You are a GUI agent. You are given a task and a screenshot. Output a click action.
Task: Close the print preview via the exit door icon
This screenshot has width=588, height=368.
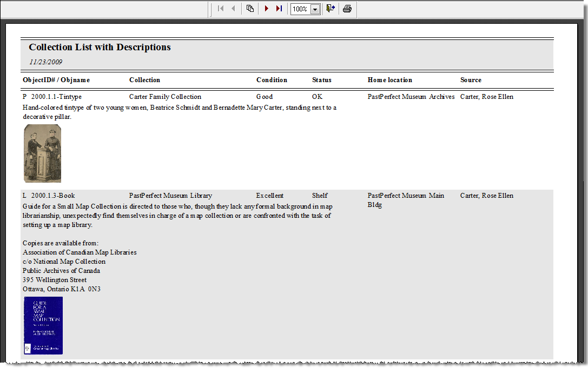tap(330, 8)
